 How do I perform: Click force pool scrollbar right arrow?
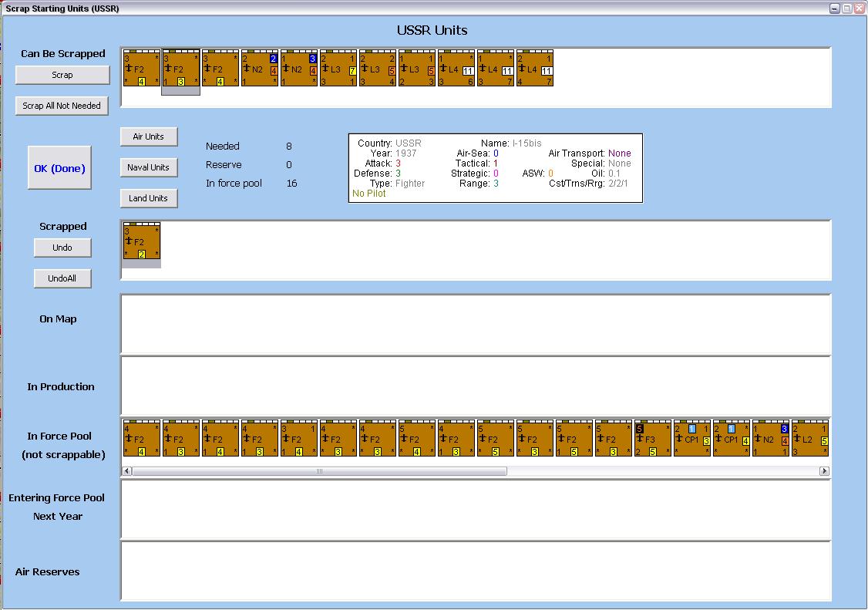click(x=824, y=471)
